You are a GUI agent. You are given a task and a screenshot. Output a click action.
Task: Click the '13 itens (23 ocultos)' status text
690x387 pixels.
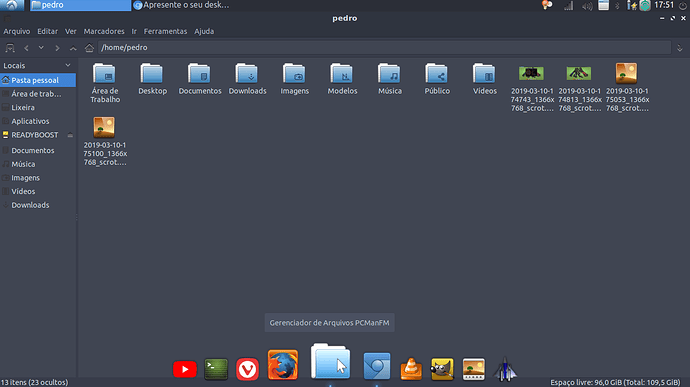(34, 382)
